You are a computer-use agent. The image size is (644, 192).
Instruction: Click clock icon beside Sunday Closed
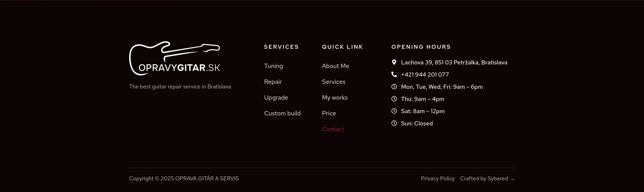tap(394, 123)
